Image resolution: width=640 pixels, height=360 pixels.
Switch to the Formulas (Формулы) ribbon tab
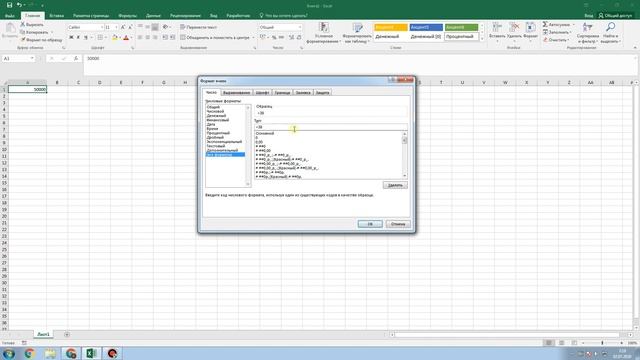(x=127, y=16)
